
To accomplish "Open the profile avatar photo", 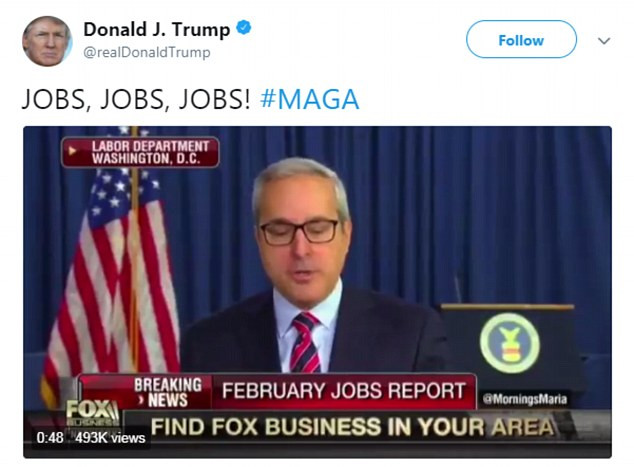I will [x=47, y=41].
